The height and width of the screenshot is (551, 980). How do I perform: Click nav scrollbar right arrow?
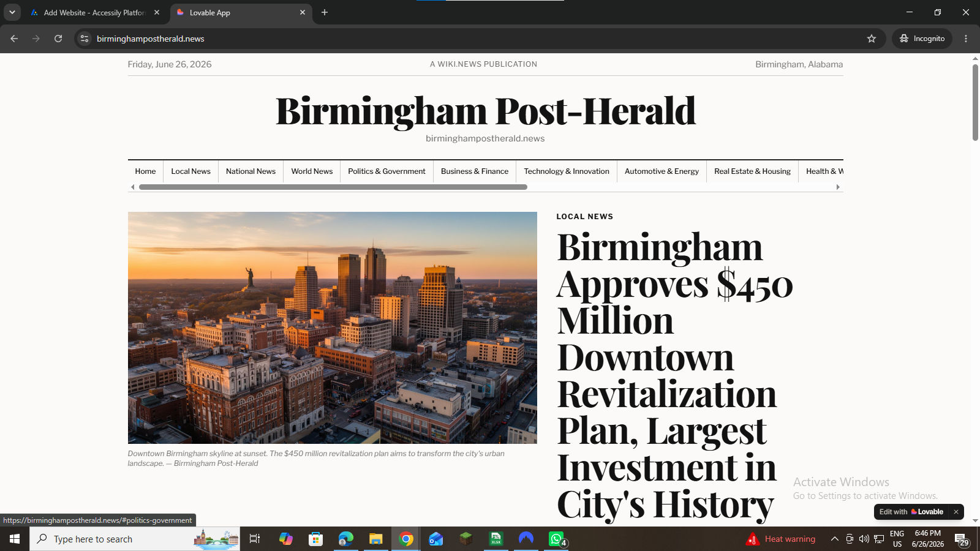838,187
